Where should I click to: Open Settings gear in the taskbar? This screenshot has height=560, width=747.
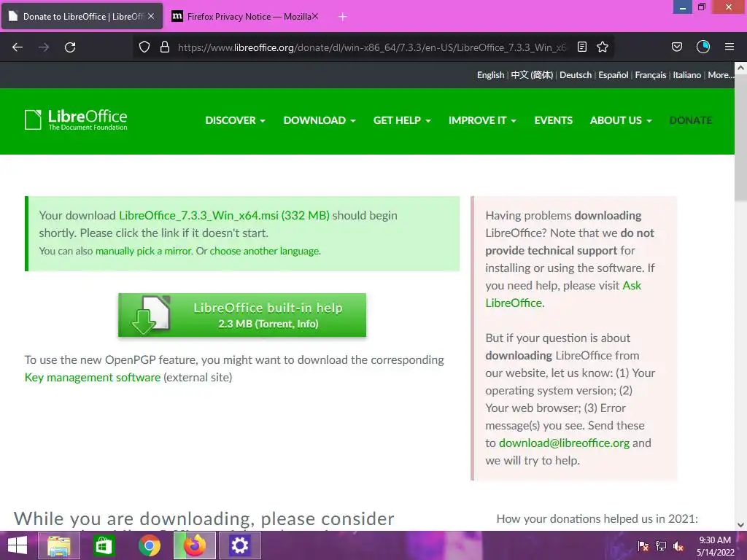pyautogui.click(x=239, y=545)
